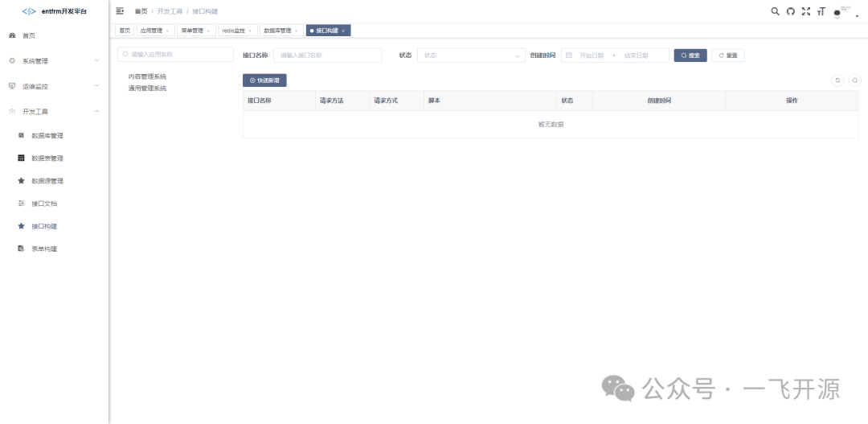
Task: Click the 状态 table column header
Action: [575, 101]
